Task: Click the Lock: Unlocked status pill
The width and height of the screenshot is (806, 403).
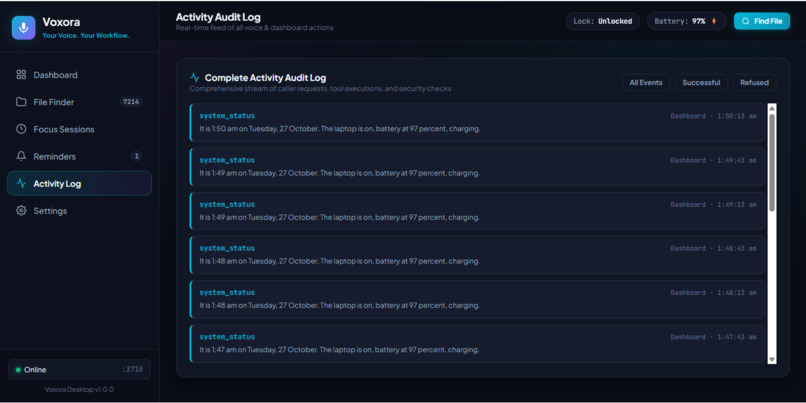Action: pos(602,22)
